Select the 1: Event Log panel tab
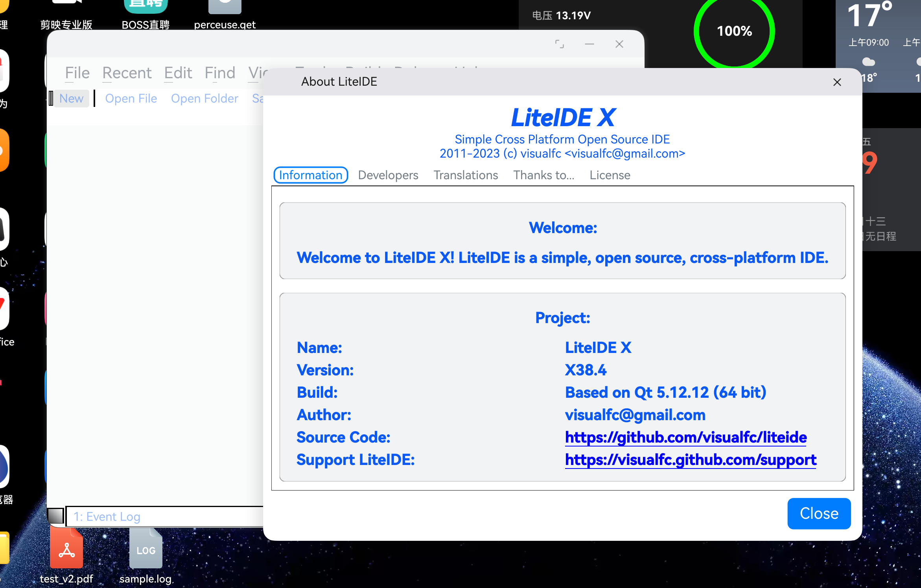This screenshot has height=588, width=921. (x=107, y=516)
